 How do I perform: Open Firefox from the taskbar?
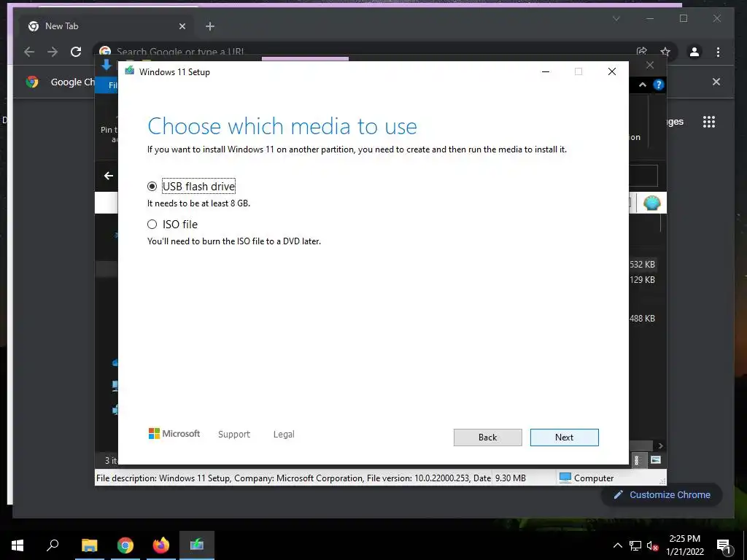click(161, 545)
